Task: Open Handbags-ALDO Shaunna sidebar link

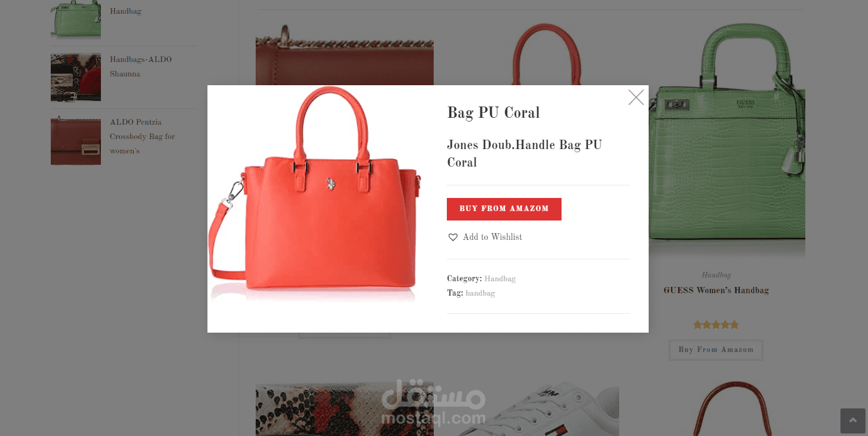Action: (x=140, y=66)
